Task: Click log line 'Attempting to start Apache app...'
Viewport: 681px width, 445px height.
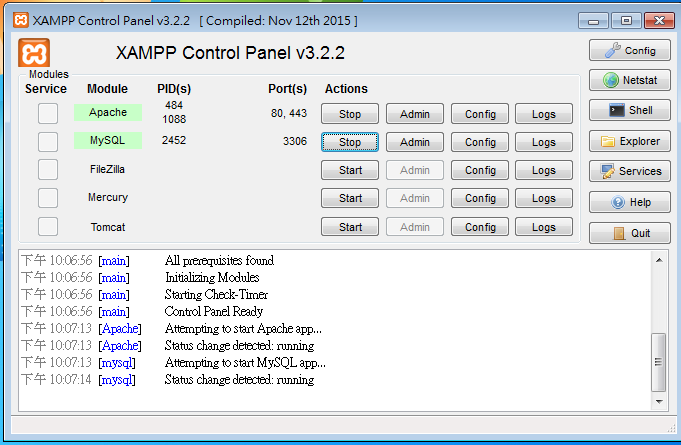Action: tap(243, 329)
